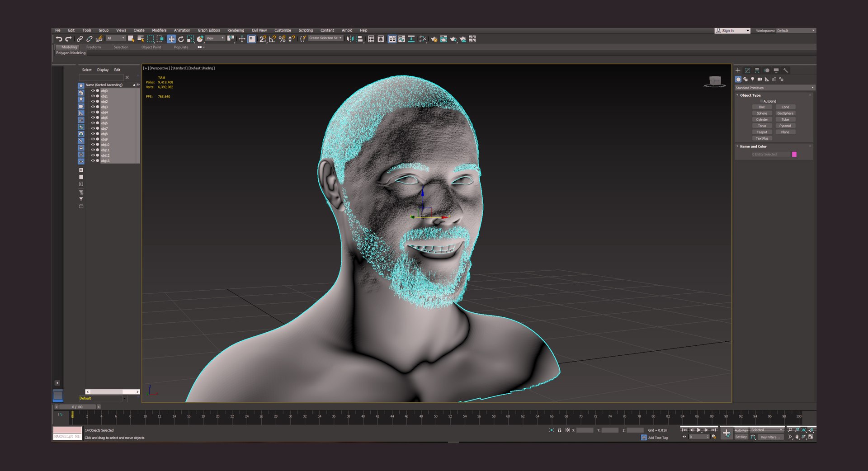Click the Mirror tool icon
This screenshot has height=471, width=868.
coord(350,39)
